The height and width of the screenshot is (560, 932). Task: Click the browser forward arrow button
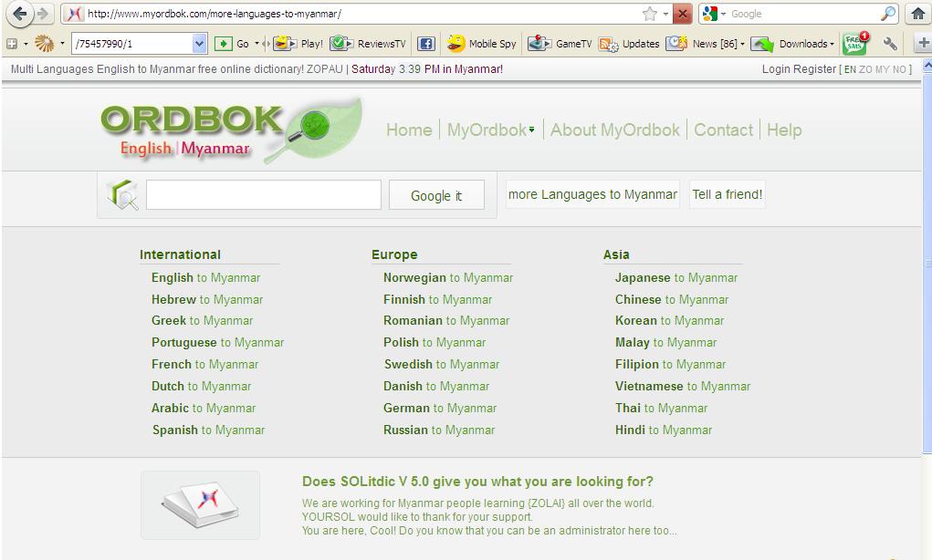pyautogui.click(x=42, y=14)
